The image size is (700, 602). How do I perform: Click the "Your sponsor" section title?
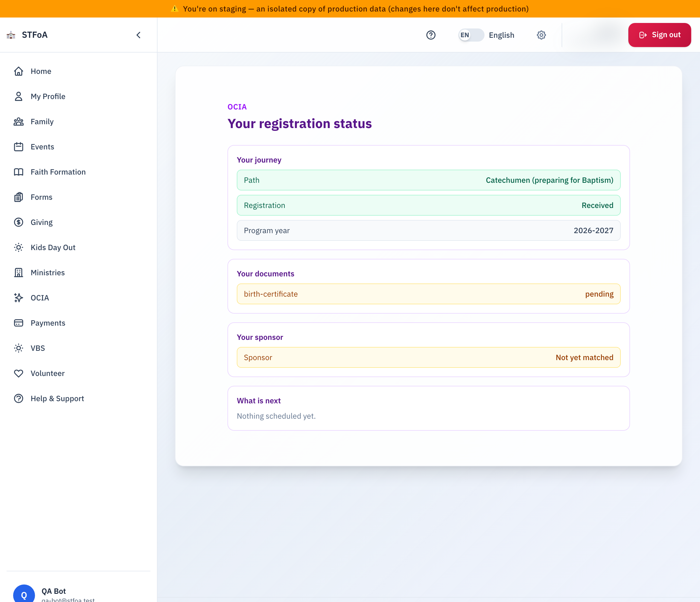click(x=260, y=337)
